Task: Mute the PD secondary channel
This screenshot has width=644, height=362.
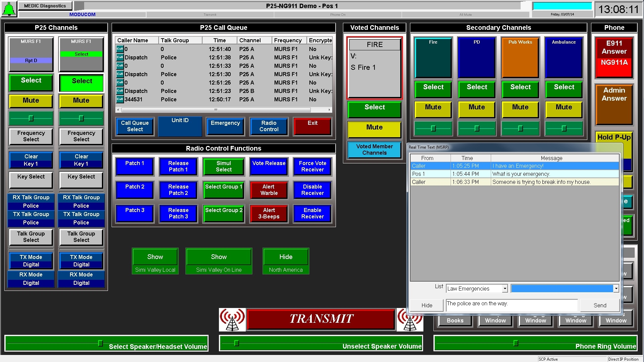Action: click(476, 109)
